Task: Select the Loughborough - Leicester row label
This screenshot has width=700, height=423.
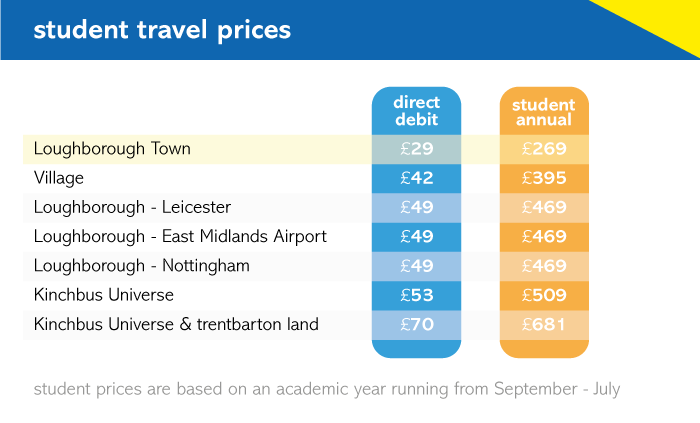Action: [132, 207]
